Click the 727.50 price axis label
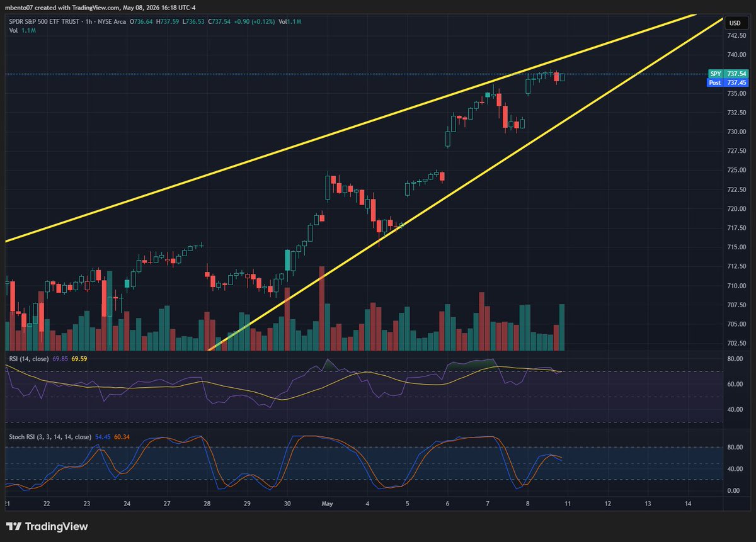This screenshot has height=542, width=756. (x=736, y=151)
